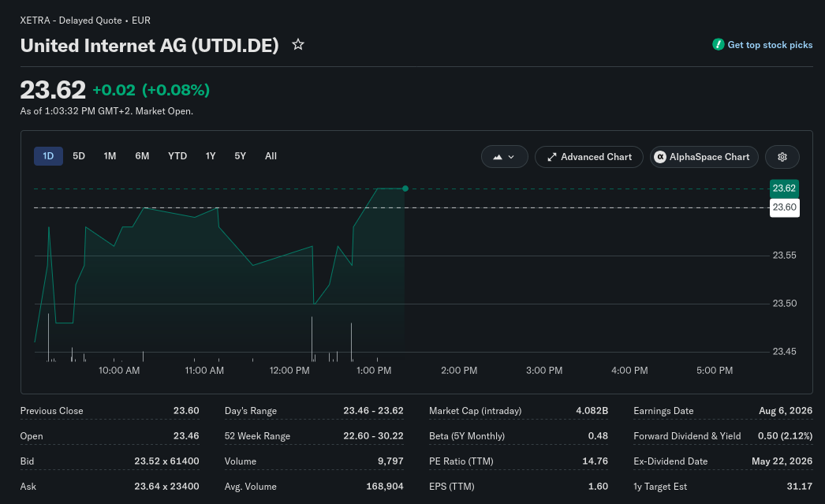Switch chart to 5D range

click(79, 156)
